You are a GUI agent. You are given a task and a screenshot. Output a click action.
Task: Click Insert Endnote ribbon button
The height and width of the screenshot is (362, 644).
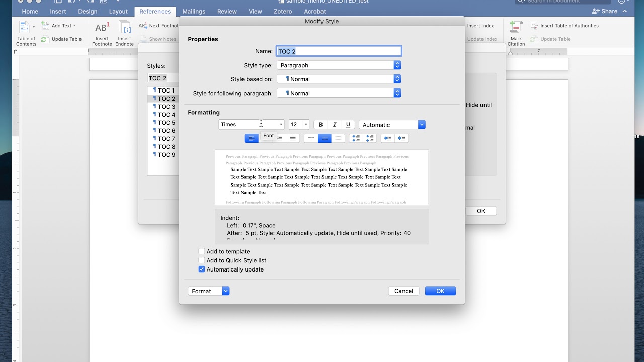[124, 33]
